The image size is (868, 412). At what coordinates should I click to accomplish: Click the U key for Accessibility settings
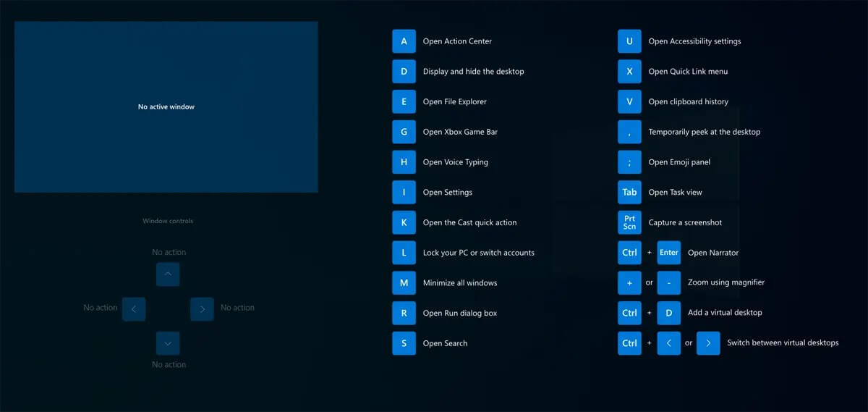coord(629,41)
